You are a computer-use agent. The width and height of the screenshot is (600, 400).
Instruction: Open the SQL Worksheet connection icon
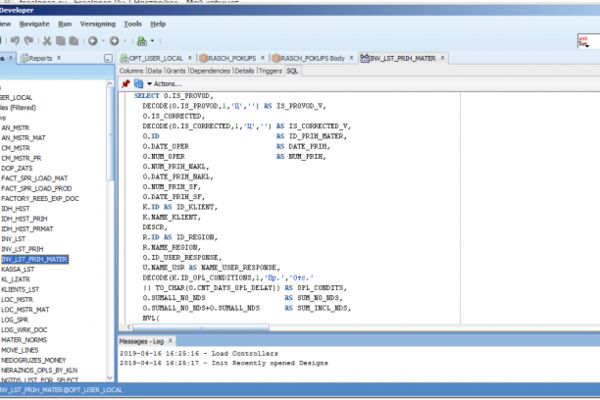pos(142,41)
